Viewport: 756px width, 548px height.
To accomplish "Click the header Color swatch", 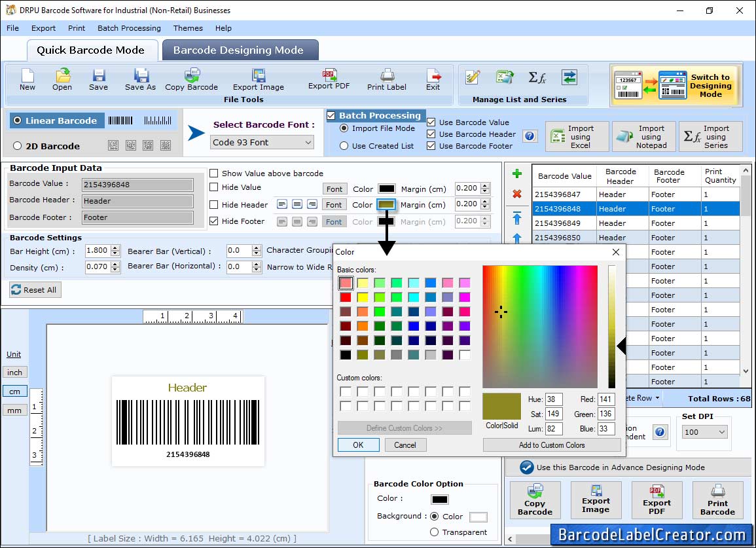I will tap(386, 204).
